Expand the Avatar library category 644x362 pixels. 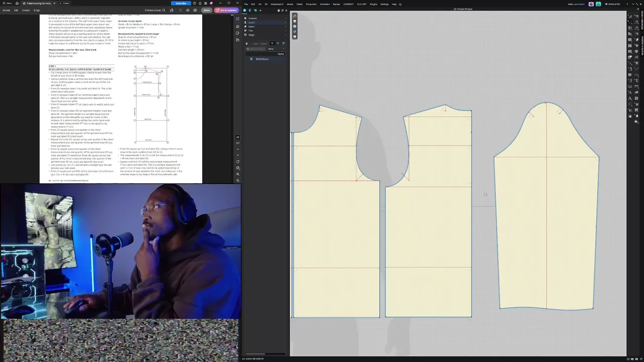pyautogui.click(x=265, y=22)
